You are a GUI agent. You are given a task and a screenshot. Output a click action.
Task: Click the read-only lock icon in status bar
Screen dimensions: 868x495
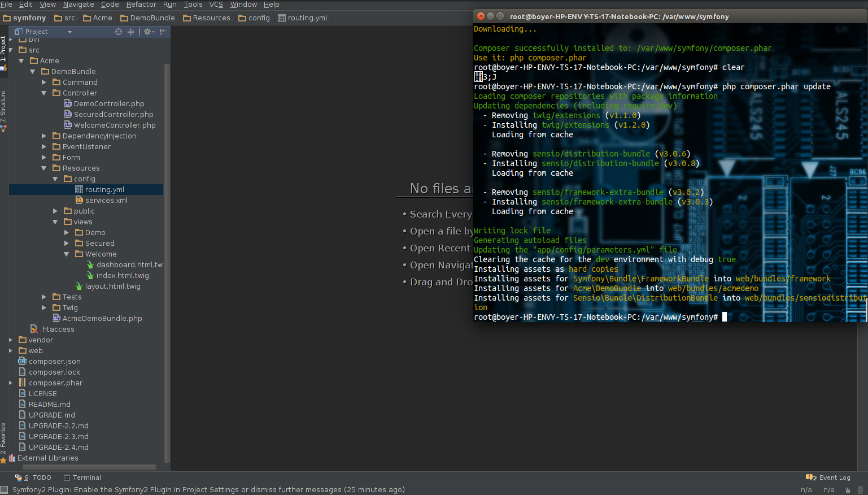coord(848,490)
